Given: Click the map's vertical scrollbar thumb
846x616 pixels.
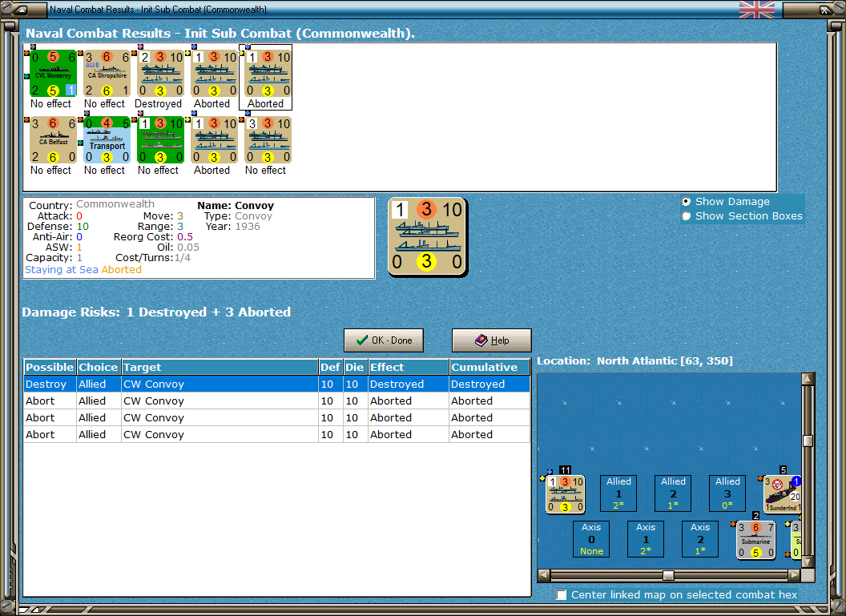Looking at the screenshot, I should tap(808, 441).
